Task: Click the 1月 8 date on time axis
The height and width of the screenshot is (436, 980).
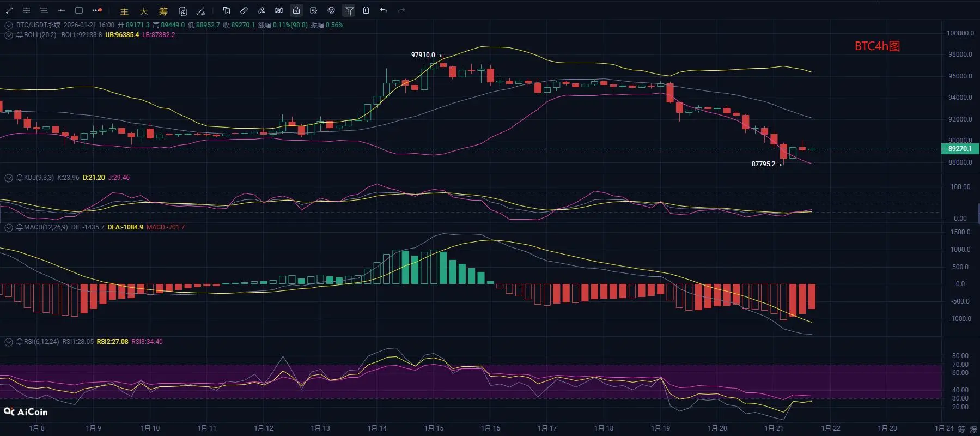Action: (x=37, y=428)
